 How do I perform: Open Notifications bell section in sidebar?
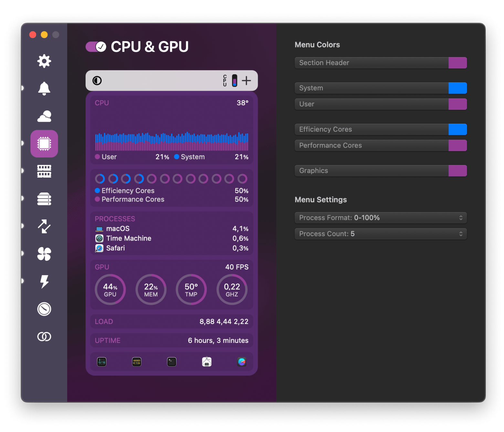[44, 88]
